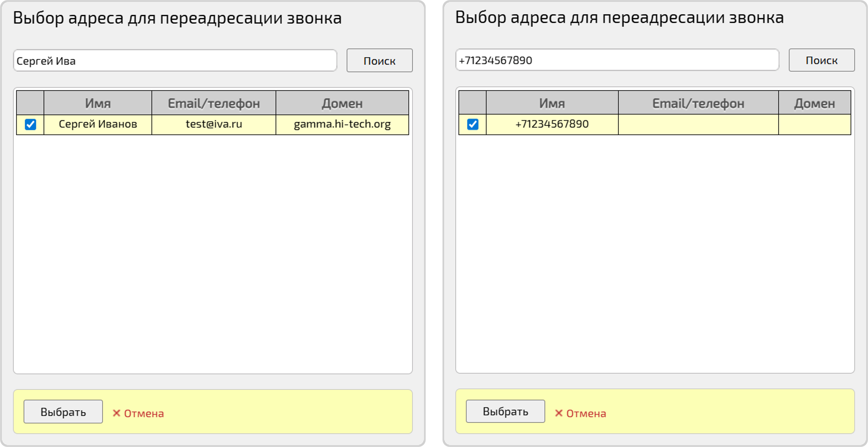
Task: Click Имя column header in left table
Action: pyautogui.click(x=98, y=103)
